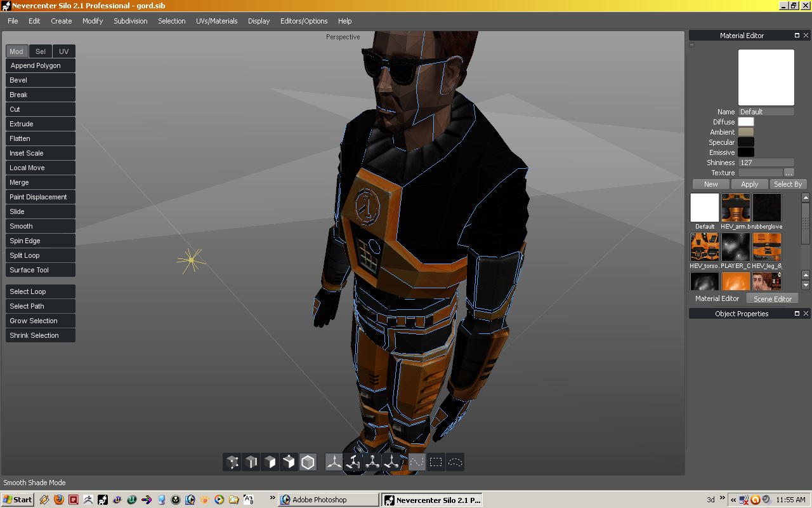The height and width of the screenshot is (508, 812).
Task: Activate the Scale manipulator icon
Action: pos(372,462)
